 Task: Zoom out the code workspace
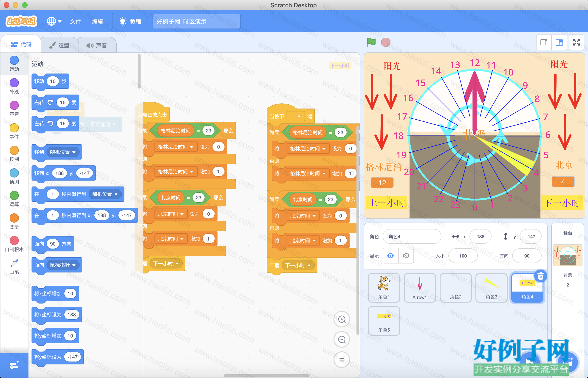coord(342,339)
